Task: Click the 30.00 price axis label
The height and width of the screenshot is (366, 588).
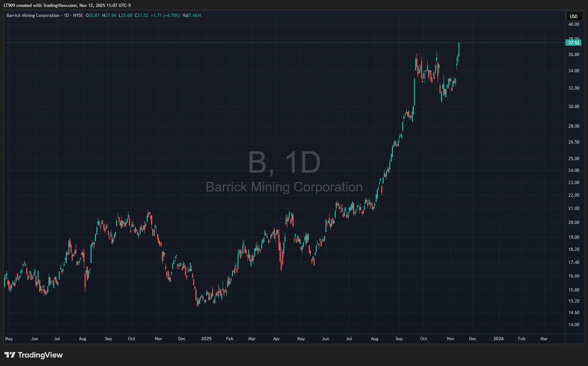Action: [574, 107]
